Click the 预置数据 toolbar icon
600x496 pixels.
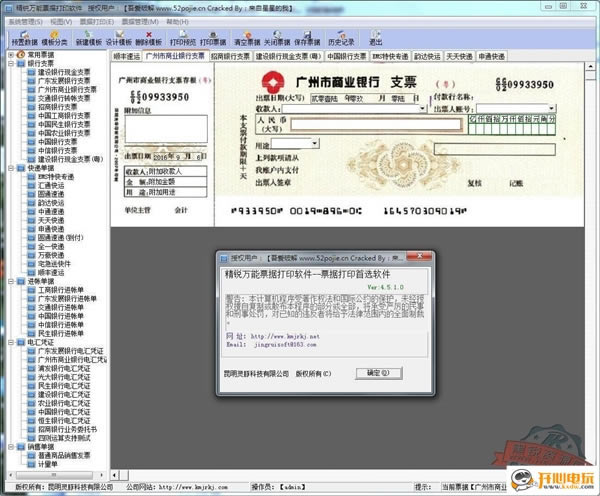point(24,38)
